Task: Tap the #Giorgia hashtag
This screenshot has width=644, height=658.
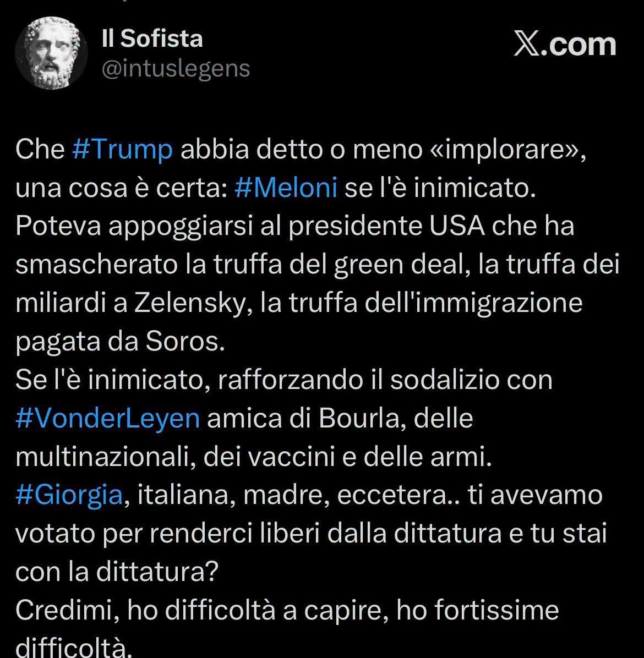Action: click(x=69, y=495)
